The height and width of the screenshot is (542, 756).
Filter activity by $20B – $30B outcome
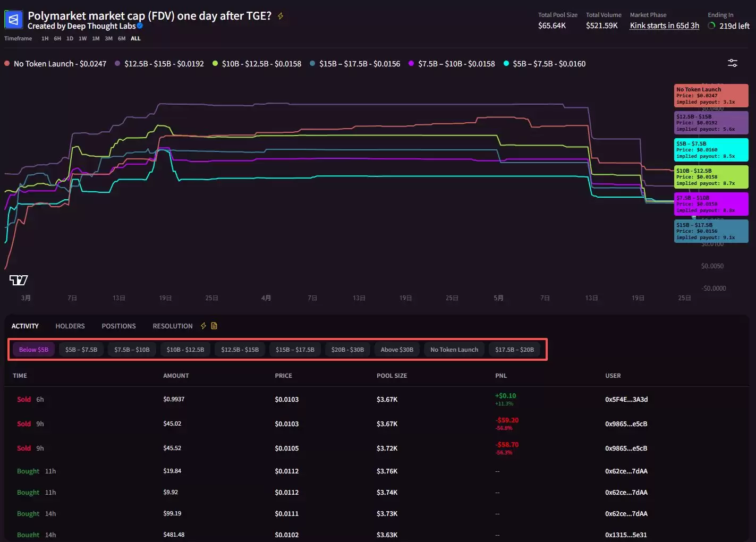347,349
